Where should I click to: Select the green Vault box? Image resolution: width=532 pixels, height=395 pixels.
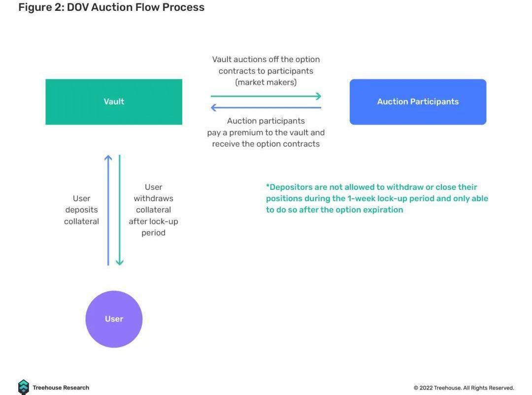(114, 102)
